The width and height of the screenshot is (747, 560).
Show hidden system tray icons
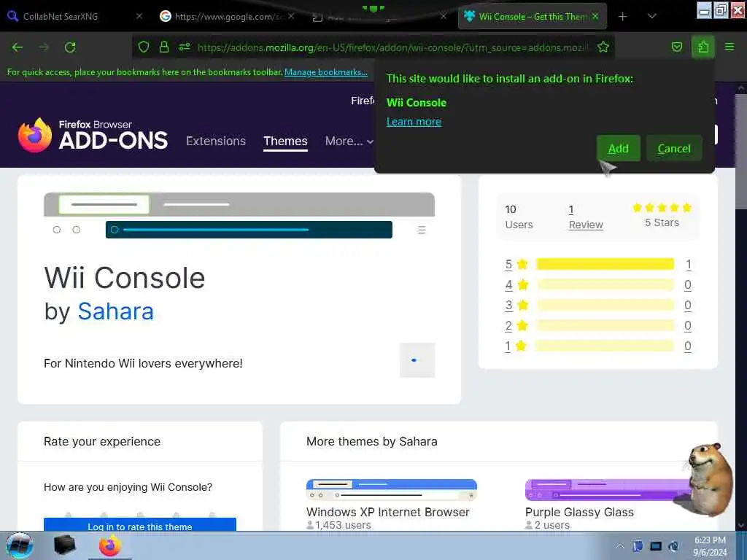pos(619,545)
